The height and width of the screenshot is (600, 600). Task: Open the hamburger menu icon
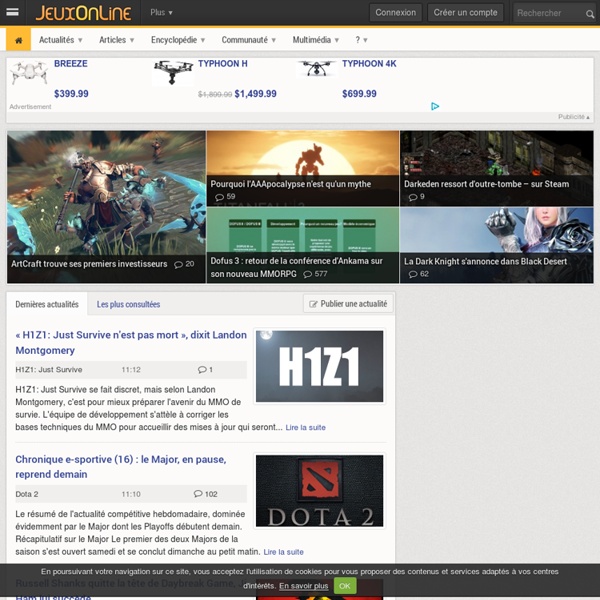click(12, 12)
